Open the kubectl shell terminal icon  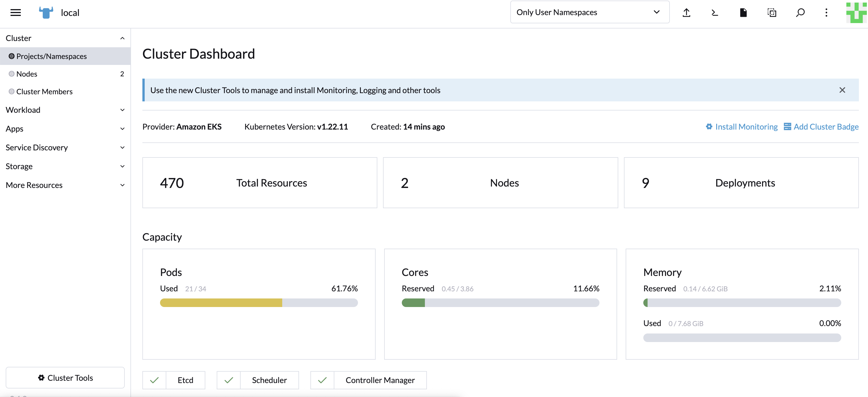[x=714, y=13]
